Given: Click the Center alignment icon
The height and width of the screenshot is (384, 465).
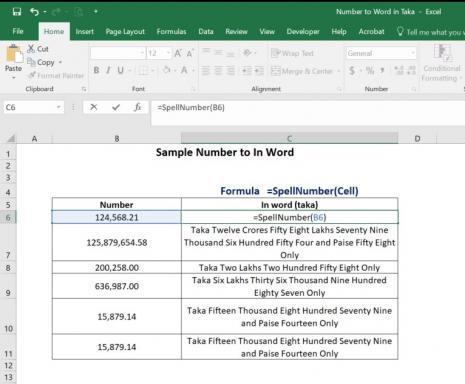Looking at the screenshot, I should click(x=218, y=71).
